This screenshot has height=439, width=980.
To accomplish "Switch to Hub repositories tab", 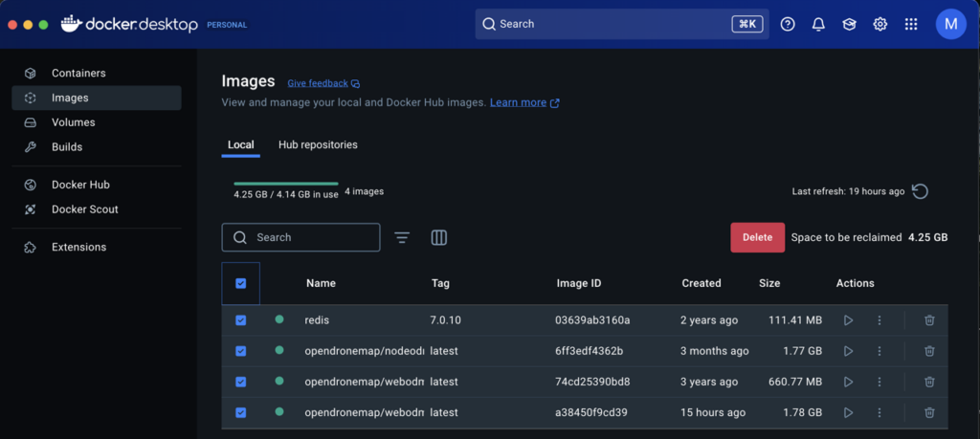I will [318, 144].
